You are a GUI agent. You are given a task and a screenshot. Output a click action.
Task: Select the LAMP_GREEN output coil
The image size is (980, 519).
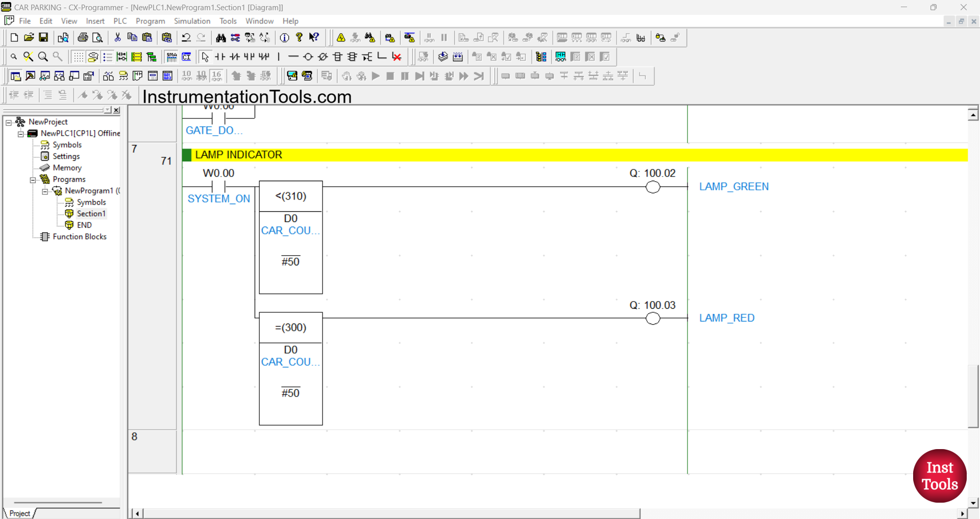coord(652,187)
